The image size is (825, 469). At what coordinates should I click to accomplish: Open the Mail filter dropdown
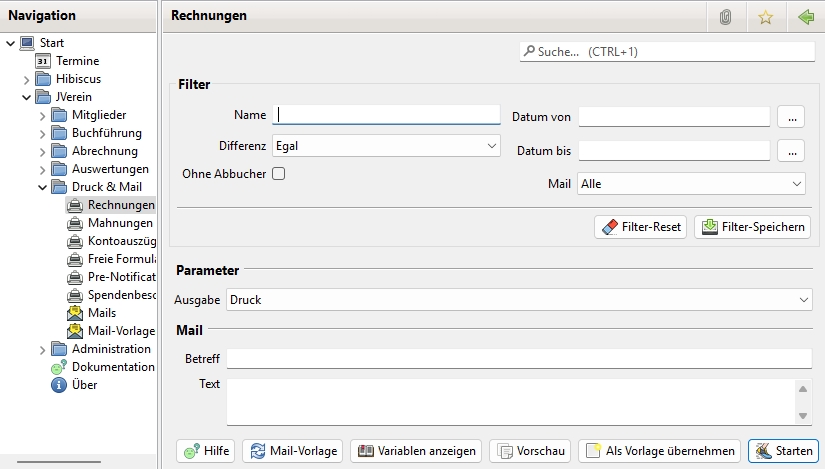tap(691, 184)
